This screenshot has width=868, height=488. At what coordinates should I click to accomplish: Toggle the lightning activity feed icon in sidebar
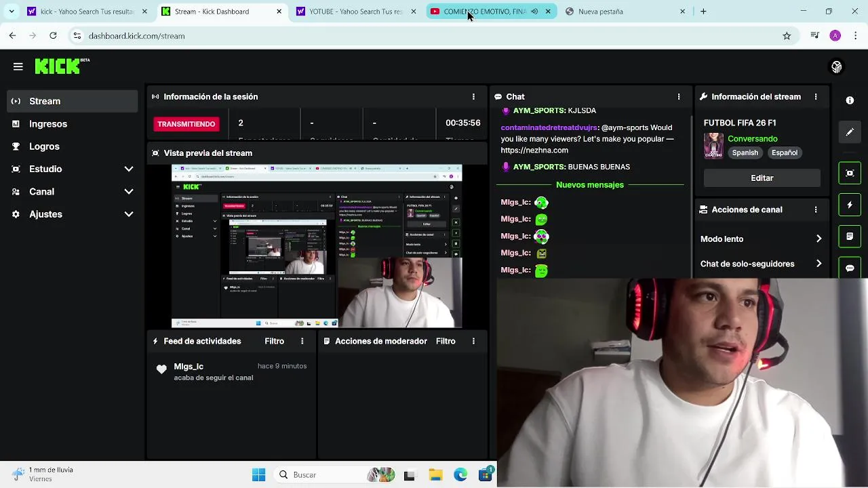850,205
